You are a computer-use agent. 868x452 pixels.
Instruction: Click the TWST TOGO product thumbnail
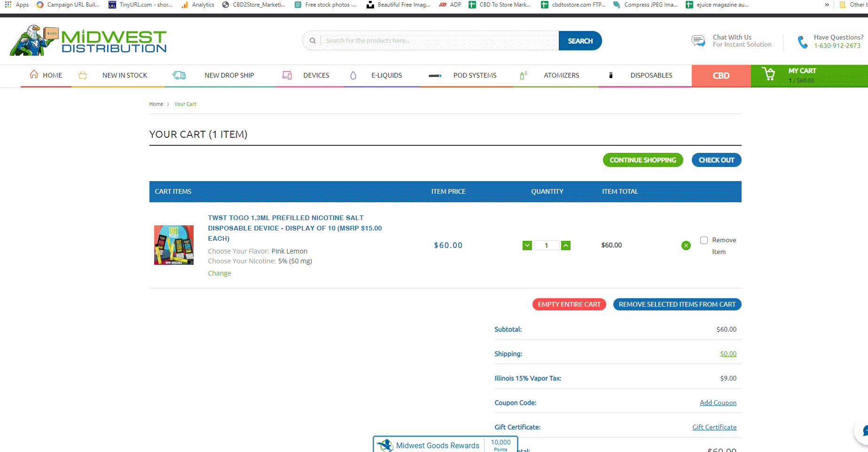[x=174, y=245]
